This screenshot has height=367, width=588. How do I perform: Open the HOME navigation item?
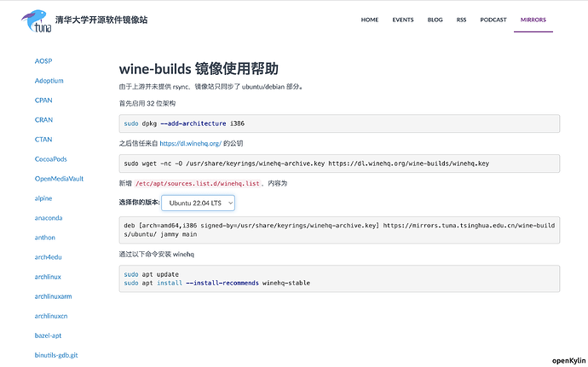tap(369, 20)
